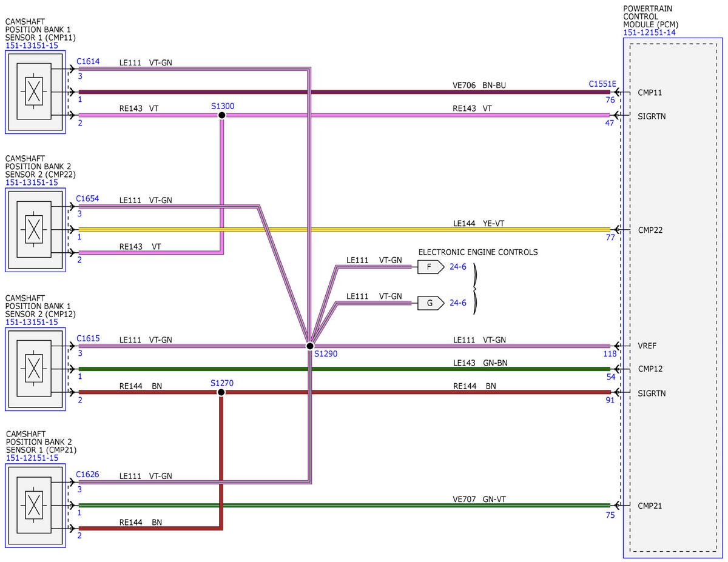Viewport: 728px width, 562px height.
Task: Click the wire label "LE144 YE-VT"
Action: [479, 223]
